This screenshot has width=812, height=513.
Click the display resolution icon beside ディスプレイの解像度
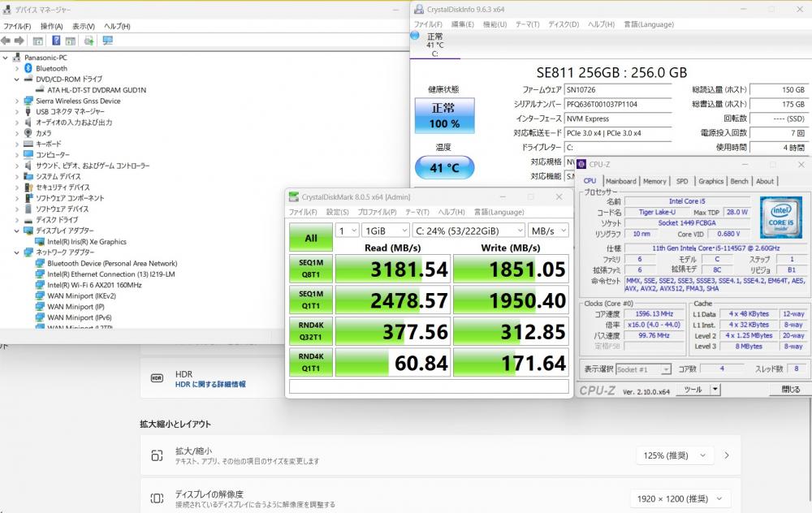pyautogui.click(x=157, y=498)
